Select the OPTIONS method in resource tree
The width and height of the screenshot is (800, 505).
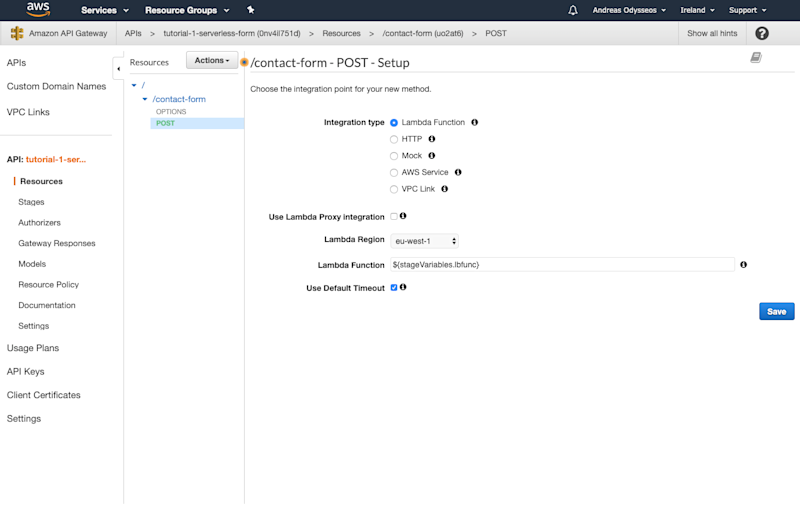(x=171, y=112)
